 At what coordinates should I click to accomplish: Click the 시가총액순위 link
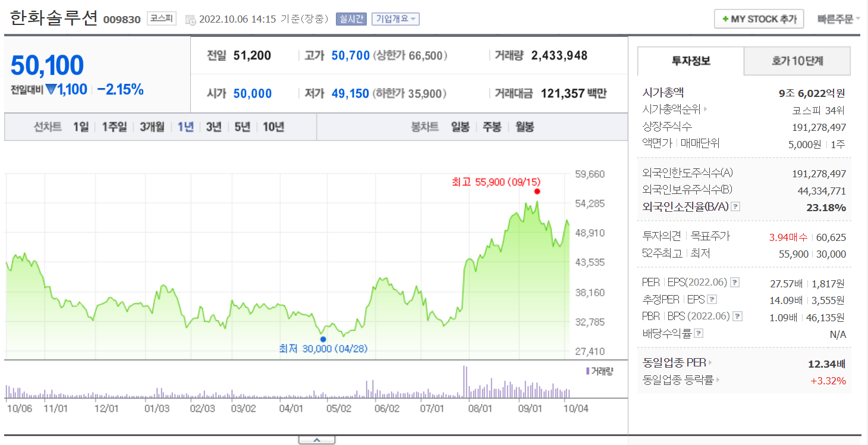[x=672, y=109]
